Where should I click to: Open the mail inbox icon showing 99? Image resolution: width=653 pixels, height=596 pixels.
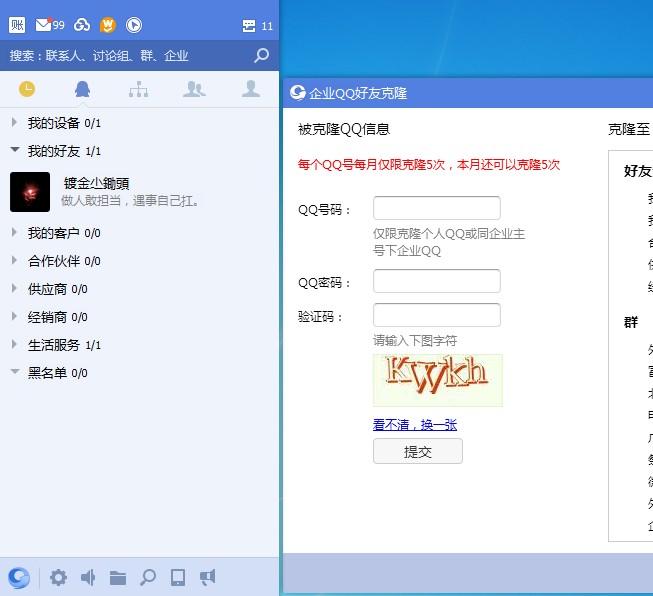click(x=44, y=25)
